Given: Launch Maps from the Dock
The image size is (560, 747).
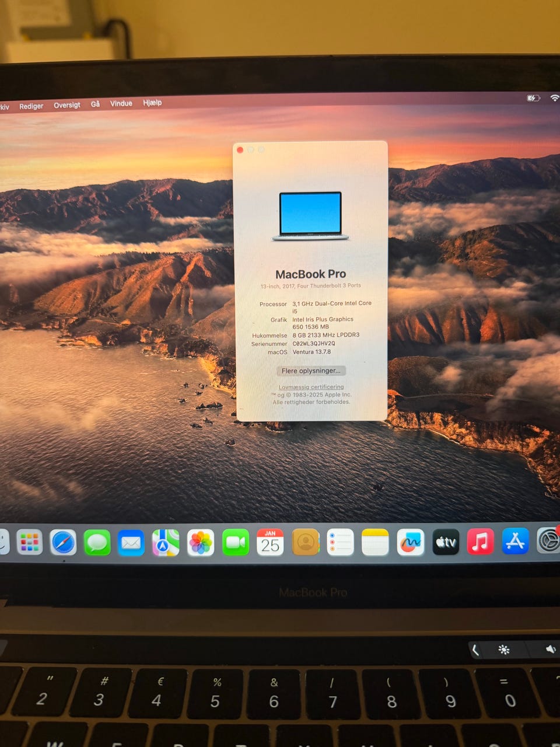Looking at the screenshot, I should [166, 543].
